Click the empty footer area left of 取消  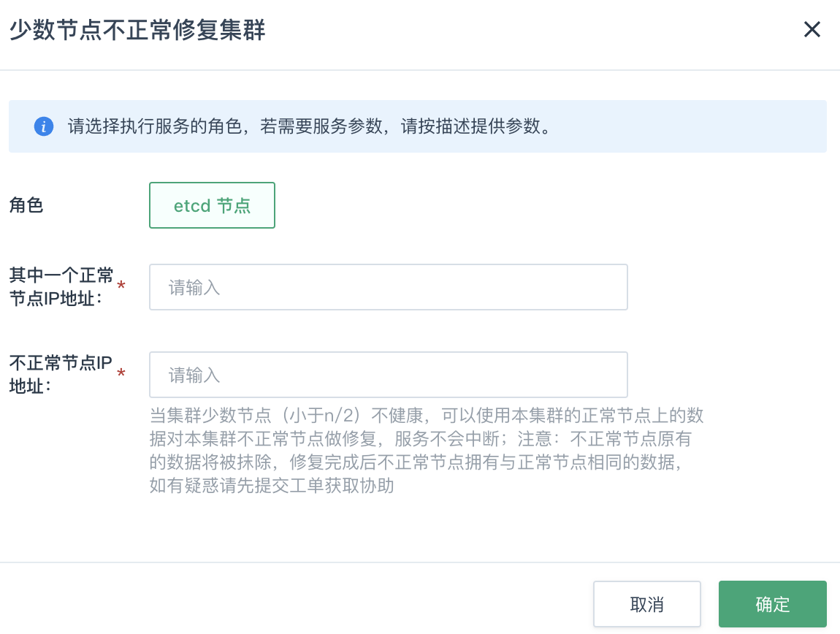292,604
